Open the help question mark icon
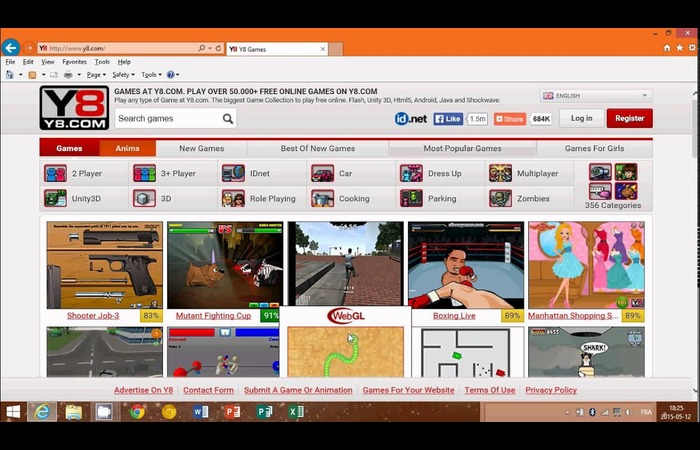This screenshot has height=450, width=700. click(x=170, y=75)
